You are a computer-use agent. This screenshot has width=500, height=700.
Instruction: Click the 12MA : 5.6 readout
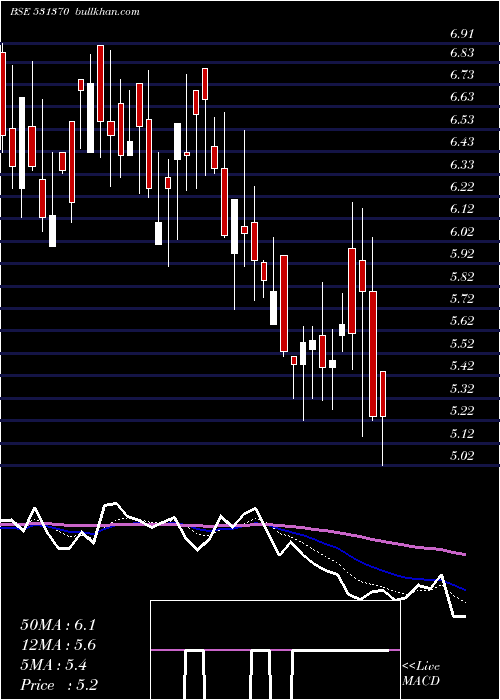click(x=58, y=645)
